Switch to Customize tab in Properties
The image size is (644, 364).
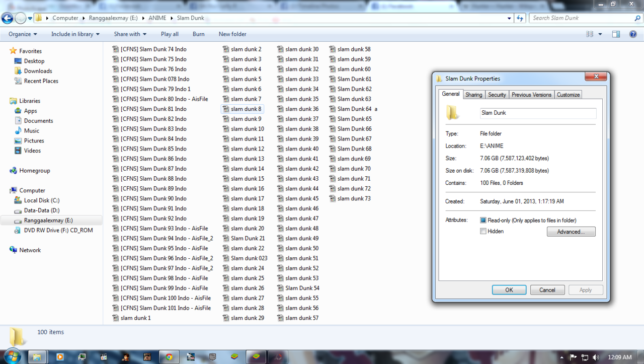[x=568, y=95]
